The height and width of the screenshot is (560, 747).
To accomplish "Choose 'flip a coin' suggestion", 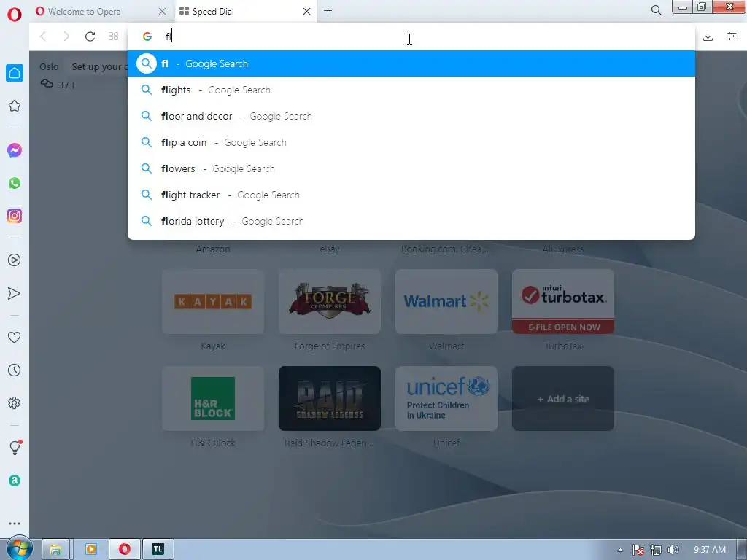I will [411, 142].
